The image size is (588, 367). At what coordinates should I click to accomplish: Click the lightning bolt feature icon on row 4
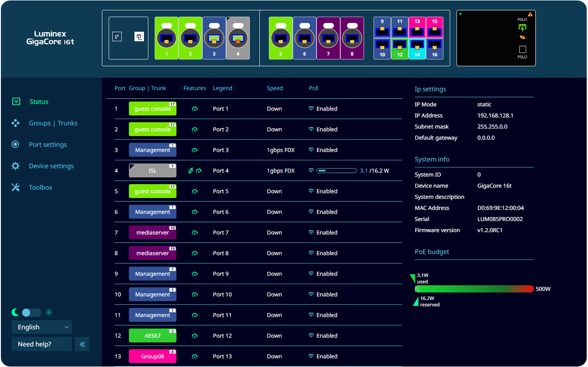[191, 171]
